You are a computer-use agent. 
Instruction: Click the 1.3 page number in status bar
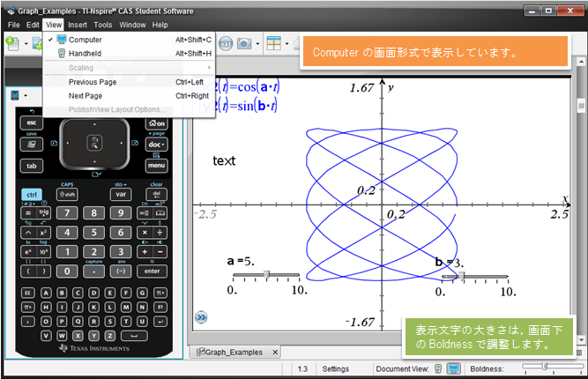[302, 369]
